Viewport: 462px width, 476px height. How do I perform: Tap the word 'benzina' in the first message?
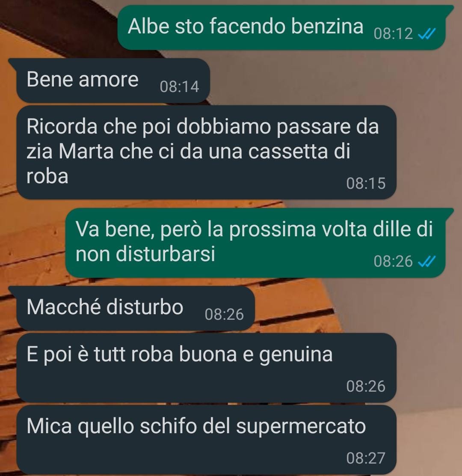(x=327, y=26)
